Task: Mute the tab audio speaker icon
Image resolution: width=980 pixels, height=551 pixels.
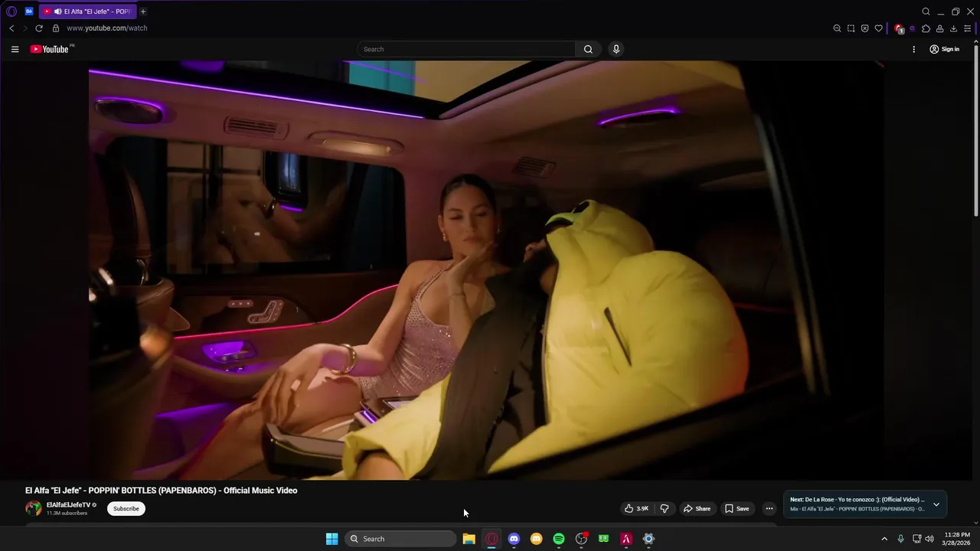Action: tap(57, 11)
